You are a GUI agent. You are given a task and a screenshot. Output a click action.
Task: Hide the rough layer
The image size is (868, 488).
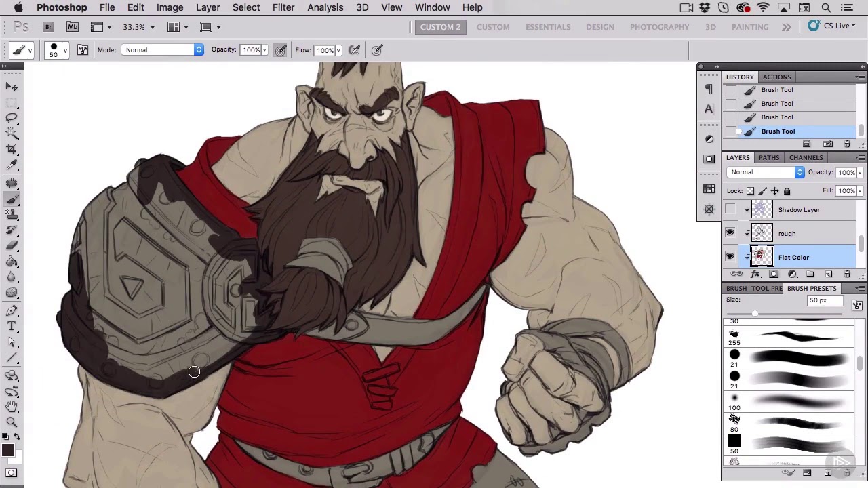[730, 233]
